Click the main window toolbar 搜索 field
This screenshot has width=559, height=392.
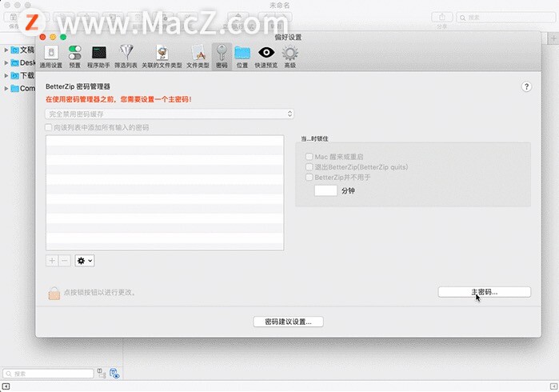coord(506,17)
